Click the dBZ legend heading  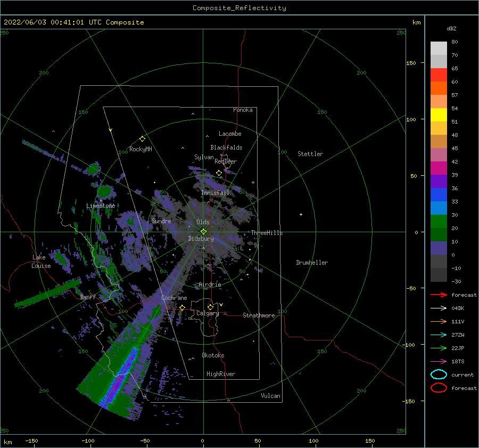click(x=451, y=28)
